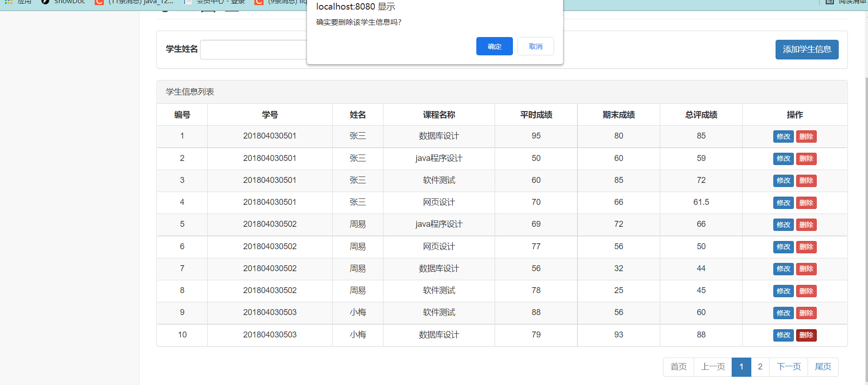This screenshot has height=385, width=868.
Task: Click the 平时成绩 column header
Action: point(536,115)
